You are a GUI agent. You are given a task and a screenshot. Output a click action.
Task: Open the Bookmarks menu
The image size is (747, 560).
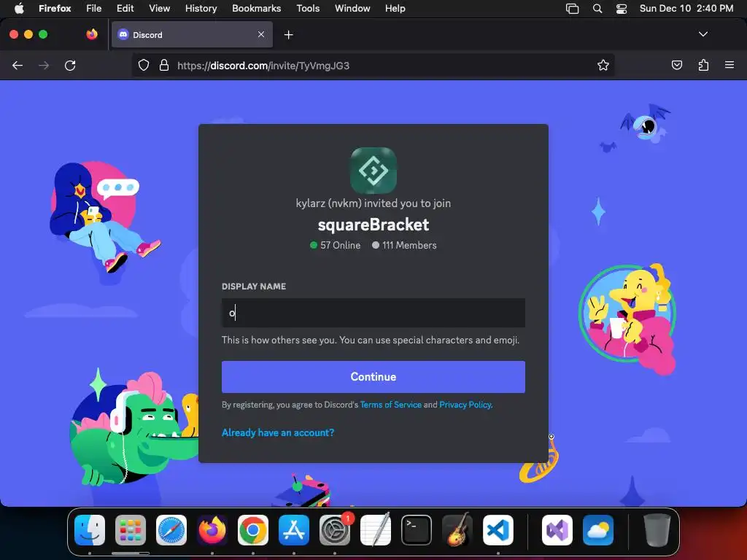click(256, 8)
